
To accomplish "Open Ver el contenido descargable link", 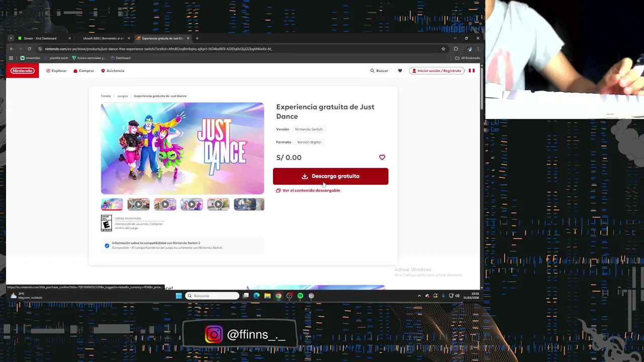I will (x=308, y=191).
